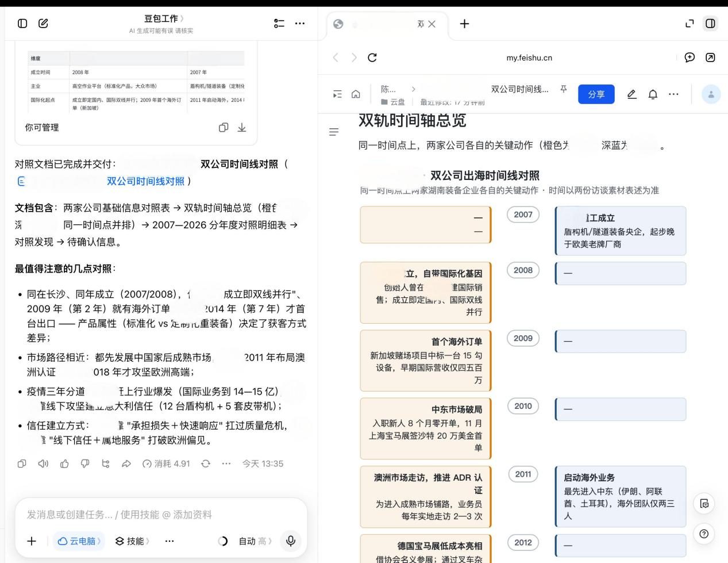Like the assistant reply
728x563 pixels.
tap(64, 464)
